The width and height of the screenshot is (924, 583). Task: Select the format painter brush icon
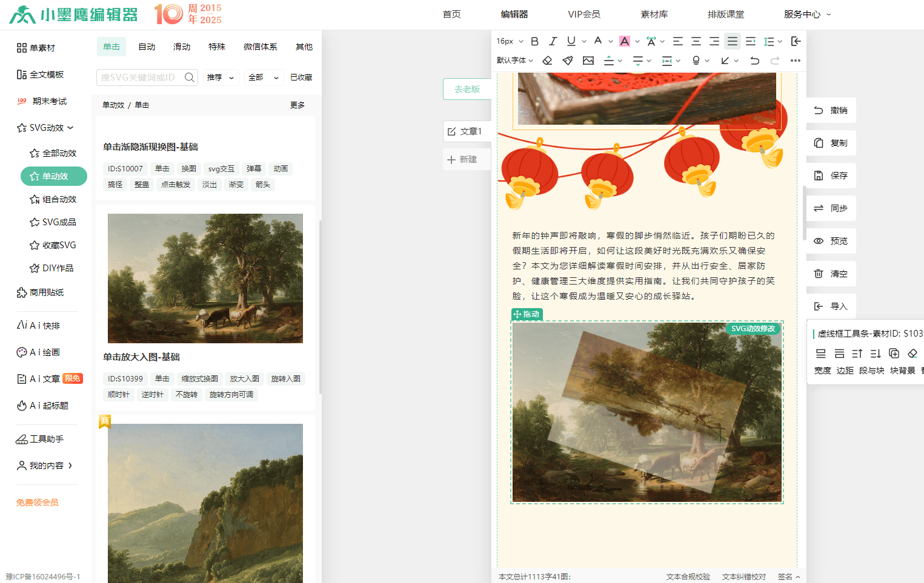click(568, 61)
